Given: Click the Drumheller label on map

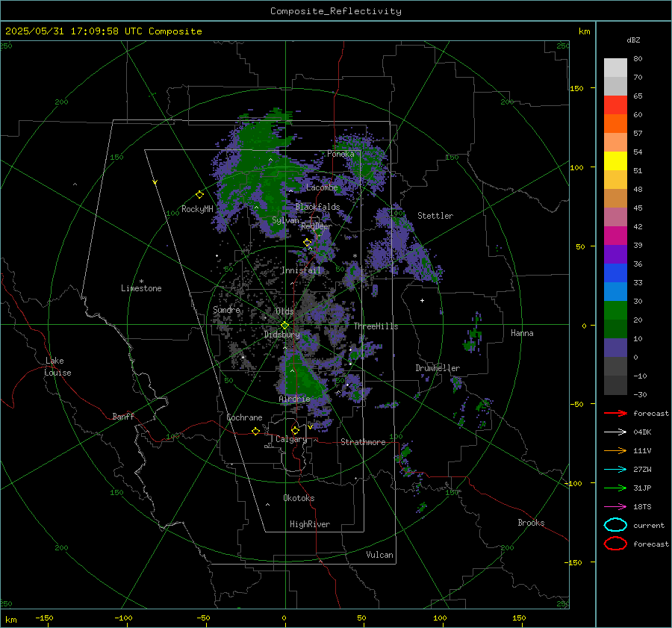Looking at the screenshot, I should 438,368.
